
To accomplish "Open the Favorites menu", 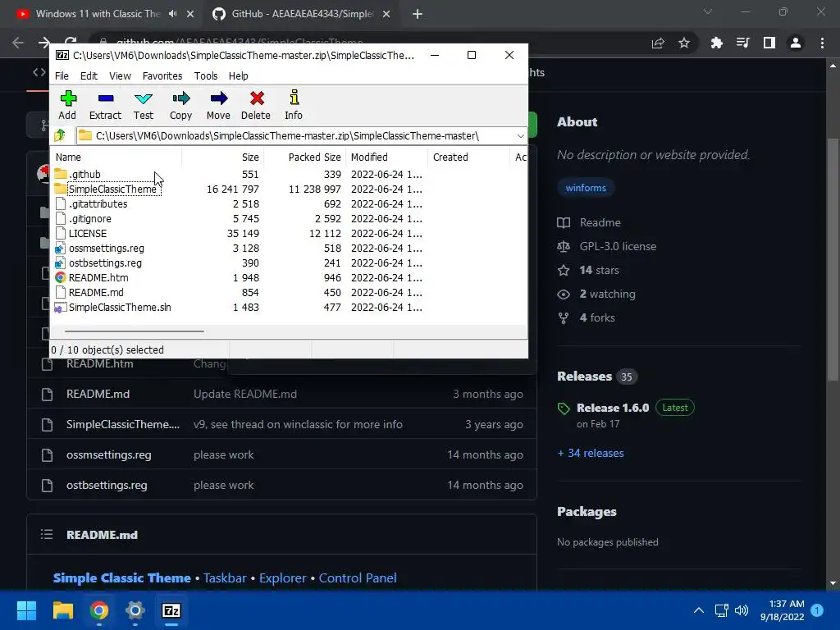I will (162, 76).
